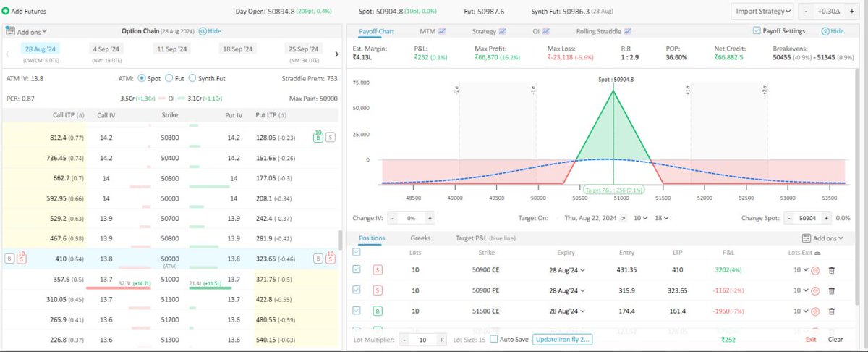868x352 pixels.
Task: Go to next expiry dates arrow
Action: (336, 54)
